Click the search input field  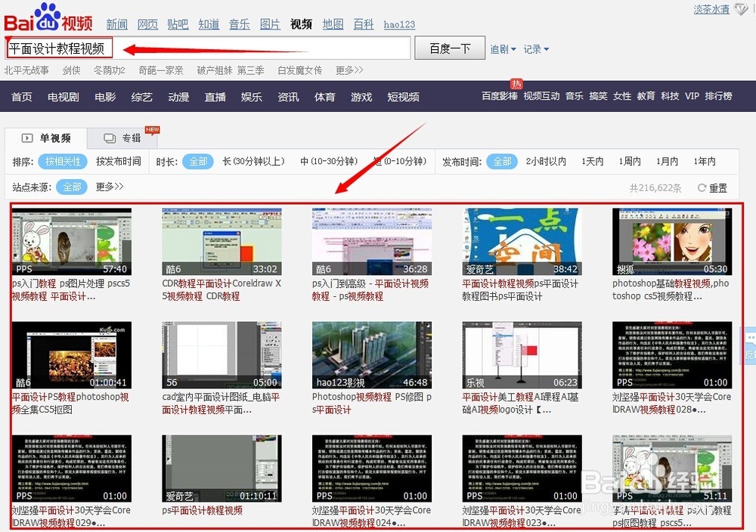click(x=209, y=48)
